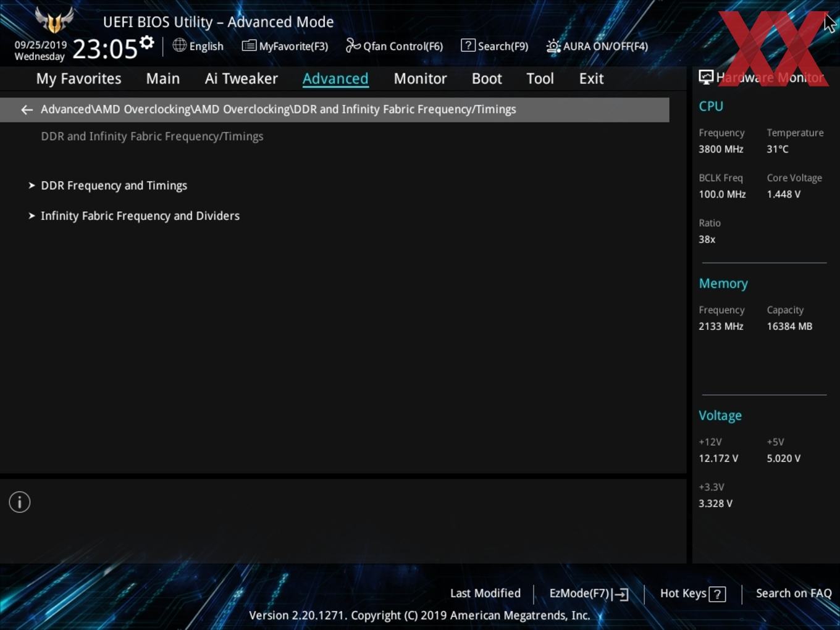840x630 pixels.
Task: Select the Advanced tab
Action: coord(335,78)
